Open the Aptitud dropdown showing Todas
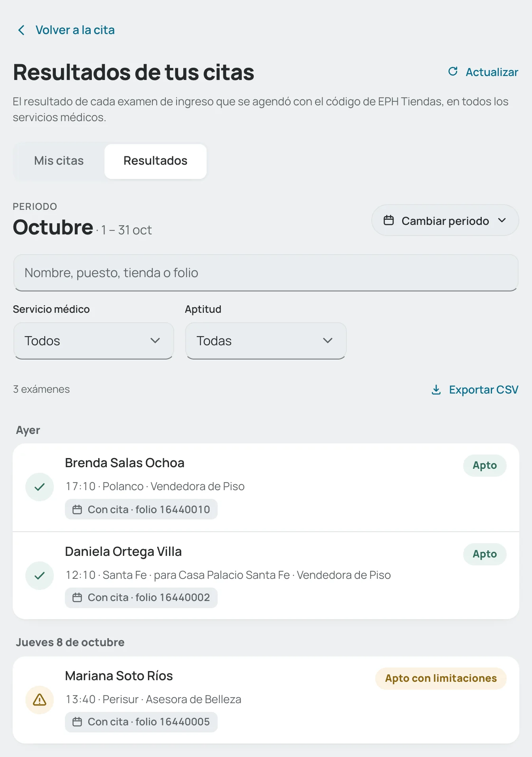532x757 pixels. [266, 341]
